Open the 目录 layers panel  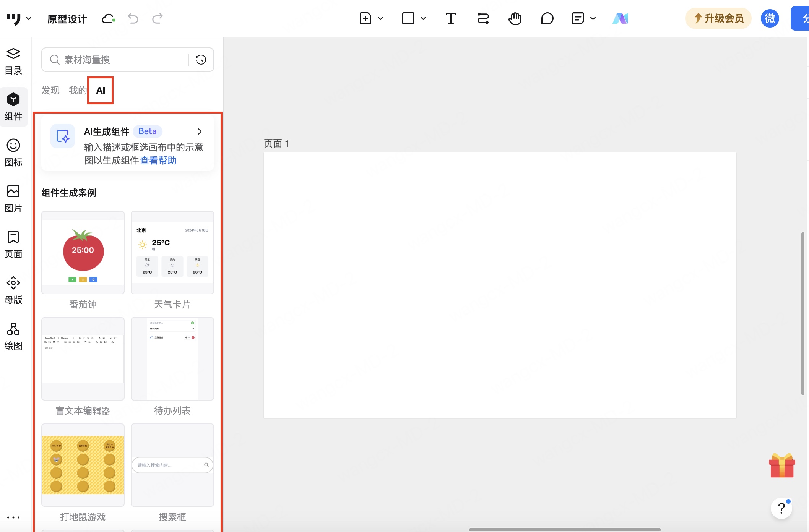(13, 61)
